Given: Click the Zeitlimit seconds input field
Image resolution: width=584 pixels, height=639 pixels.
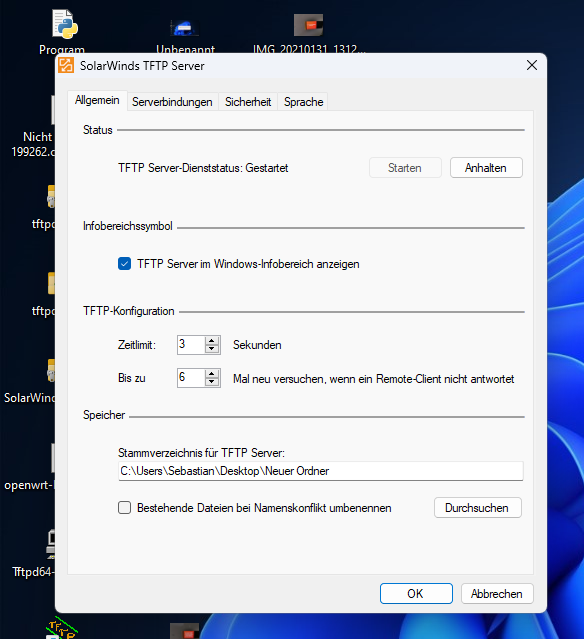Looking at the screenshot, I should click(191, 345).
